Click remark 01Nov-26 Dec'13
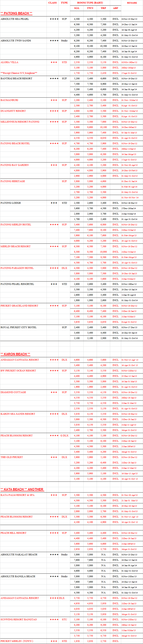The width and height of the screenshot is (143, 644). [129, 203]
